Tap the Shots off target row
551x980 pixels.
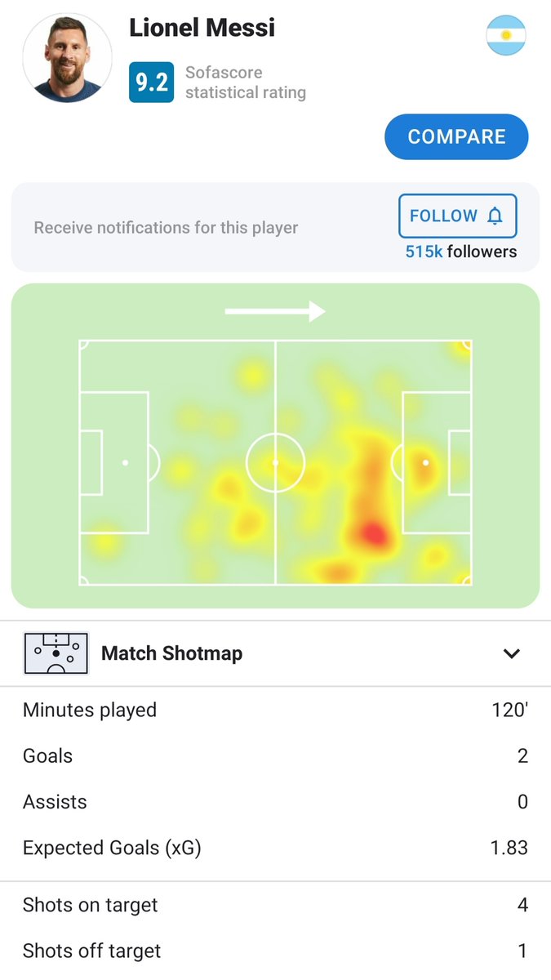(x=275, y=951)
